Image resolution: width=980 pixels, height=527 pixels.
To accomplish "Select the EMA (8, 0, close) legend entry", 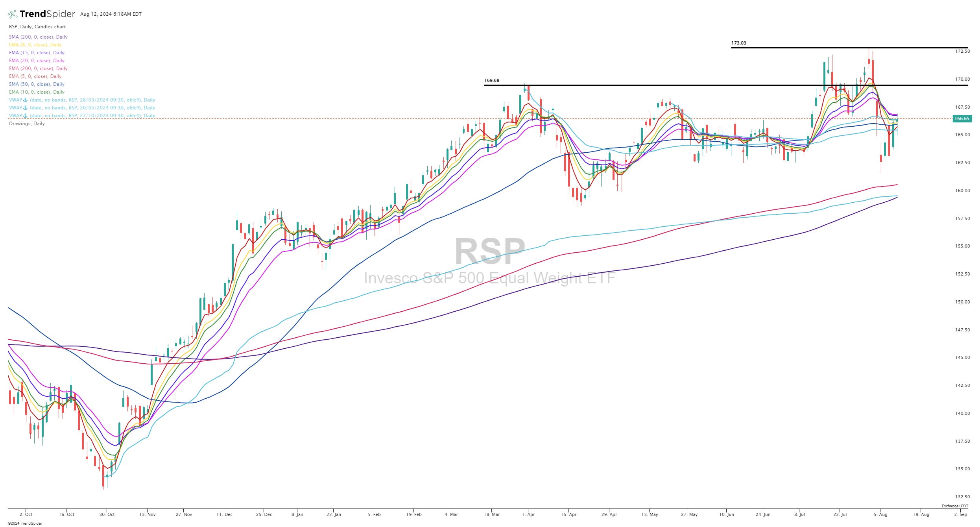I will (x=35, y=45).
